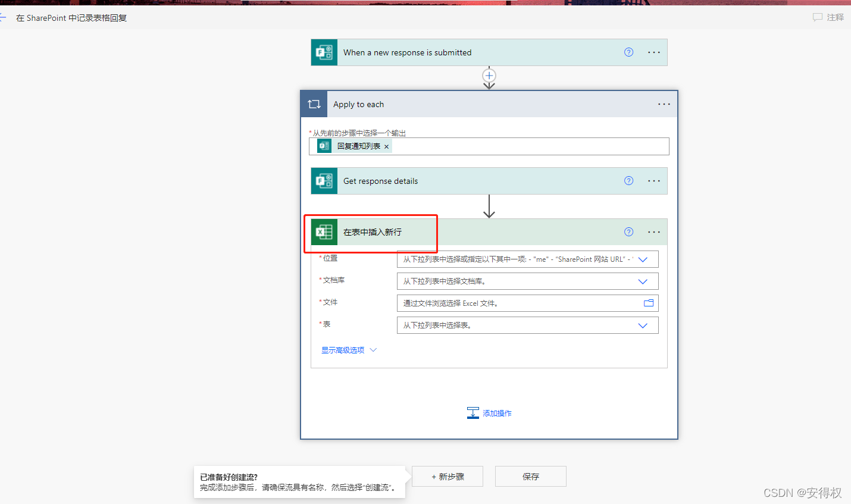Viewport: 851px width, 504px height.
Task: Click the Get response details title
Action: (x=380, y=181)
